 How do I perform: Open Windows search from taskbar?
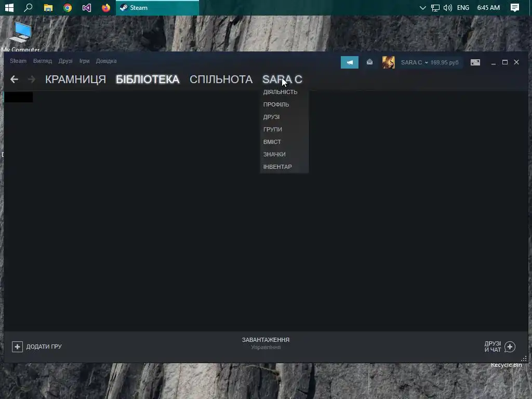click(28, 7)
